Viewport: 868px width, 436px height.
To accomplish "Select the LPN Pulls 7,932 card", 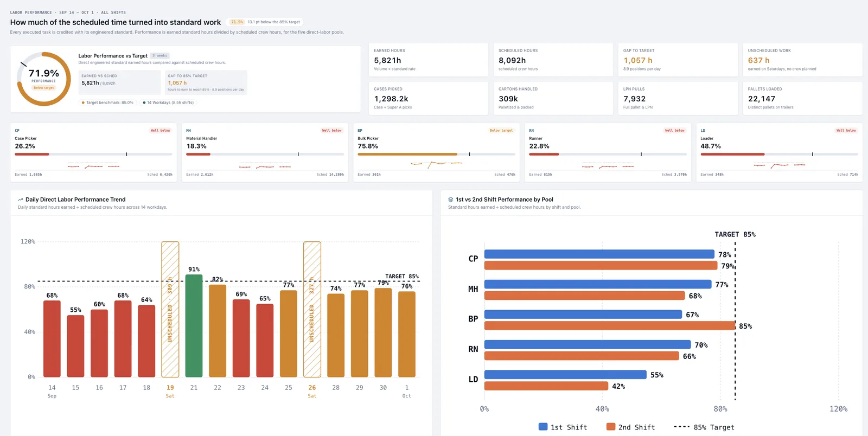I will pyautogui.click(x=678, y=98).
